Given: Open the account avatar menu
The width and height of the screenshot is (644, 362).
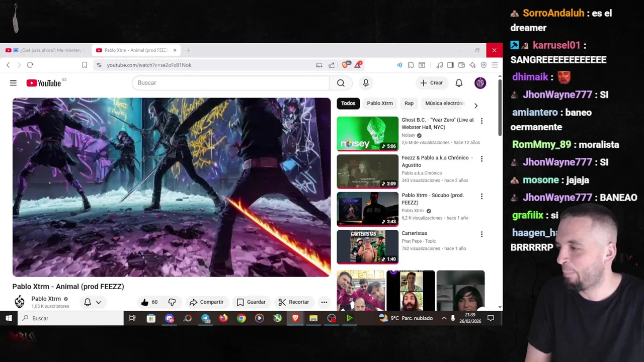Looking at the screenshot, I should [480, 83].
